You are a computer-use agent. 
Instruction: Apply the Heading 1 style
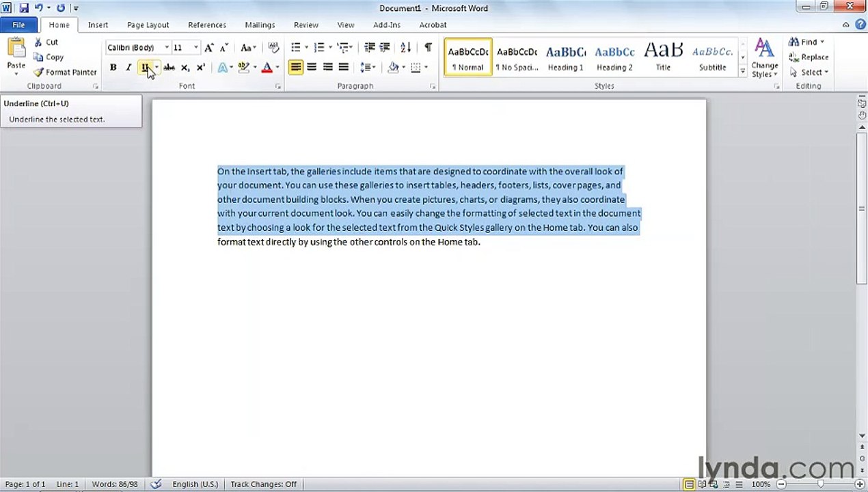(565, 57)
